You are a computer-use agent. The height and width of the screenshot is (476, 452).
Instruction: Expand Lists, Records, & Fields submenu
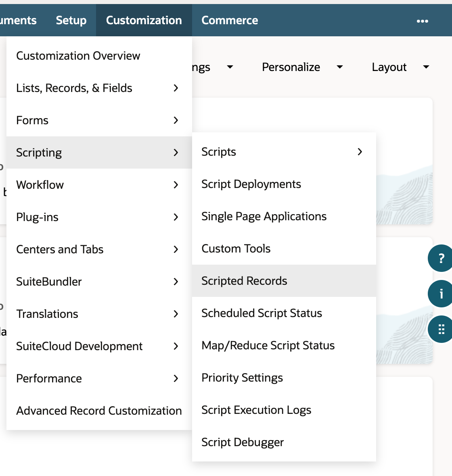pyautogui.click(x=99, y=88)
